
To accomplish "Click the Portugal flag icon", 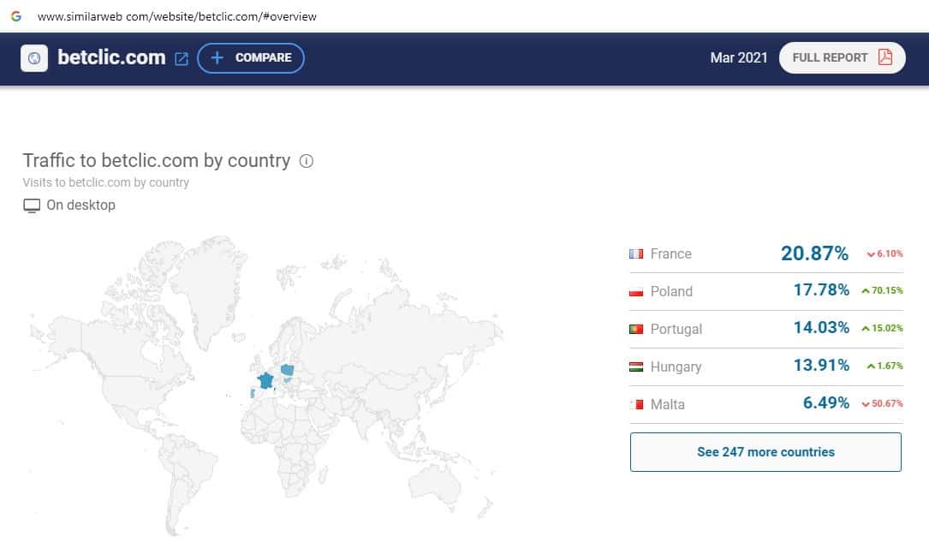I will 635,329.
